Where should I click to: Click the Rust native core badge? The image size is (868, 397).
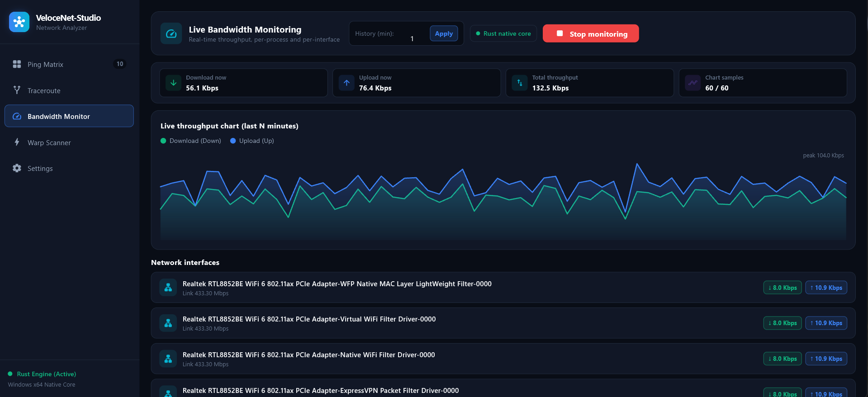coord(503,33)
